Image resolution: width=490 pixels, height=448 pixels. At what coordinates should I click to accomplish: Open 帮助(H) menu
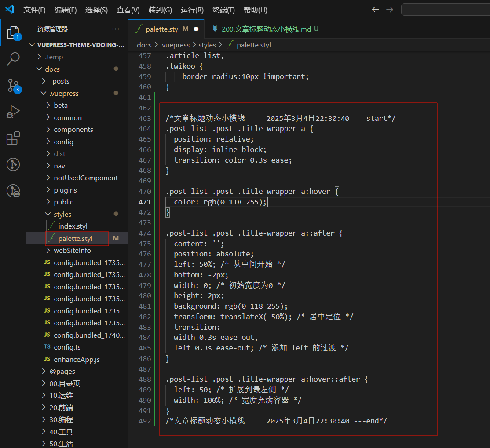click(x=255, y=10)
